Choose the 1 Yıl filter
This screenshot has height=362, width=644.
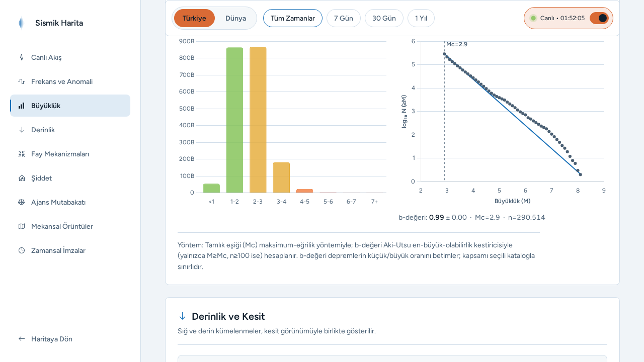pos(421,18)
